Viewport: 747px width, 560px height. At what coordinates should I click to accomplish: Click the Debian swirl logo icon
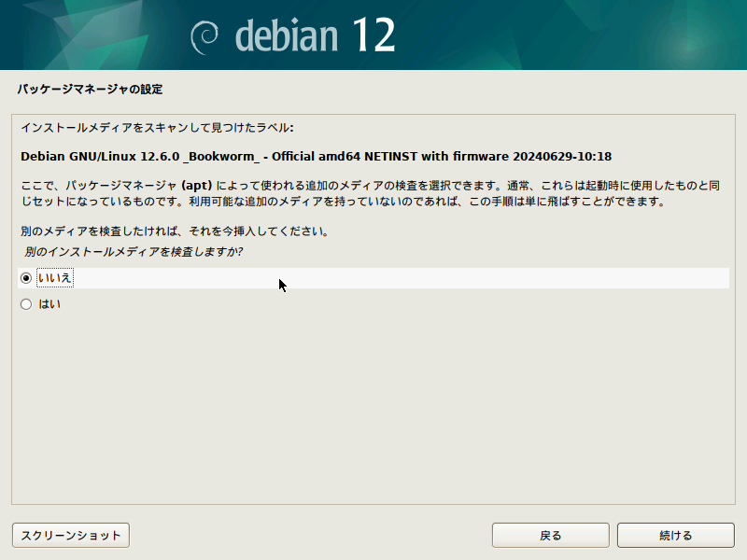204,37
